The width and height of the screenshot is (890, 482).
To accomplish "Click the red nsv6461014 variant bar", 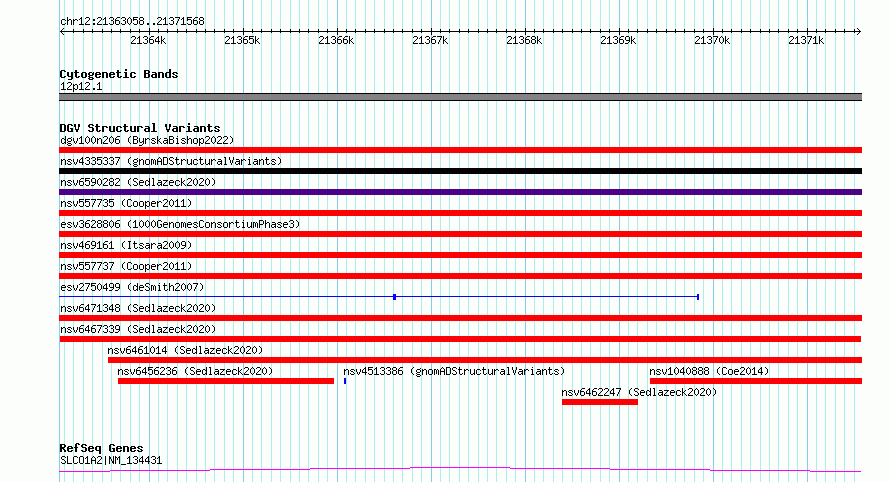I will click(485, 360).
